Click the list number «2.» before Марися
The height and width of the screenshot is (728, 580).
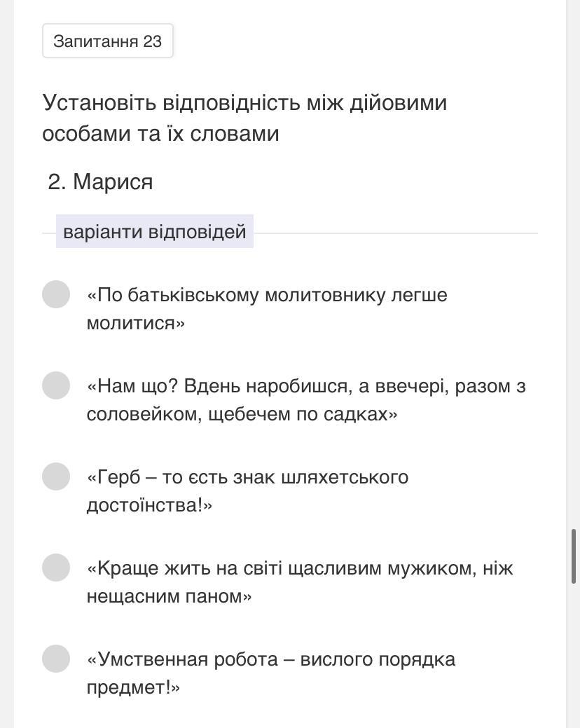coord(57,182)
